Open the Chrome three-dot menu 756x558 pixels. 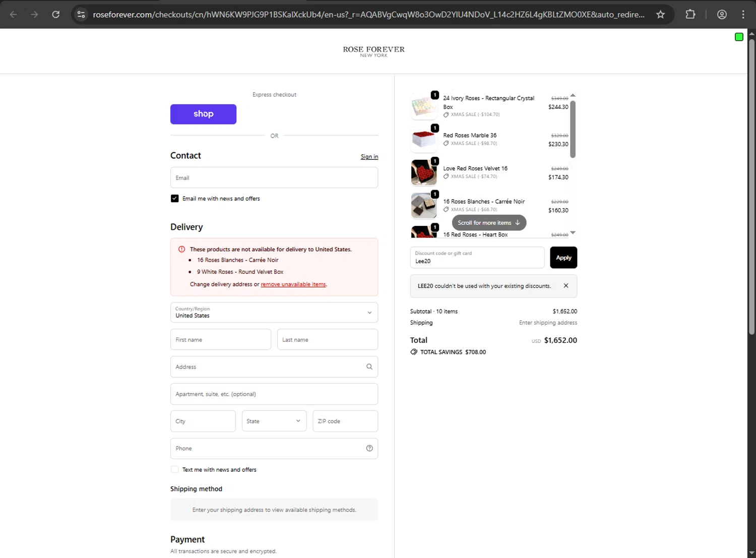pyautogui.click(x=743, y=14)
